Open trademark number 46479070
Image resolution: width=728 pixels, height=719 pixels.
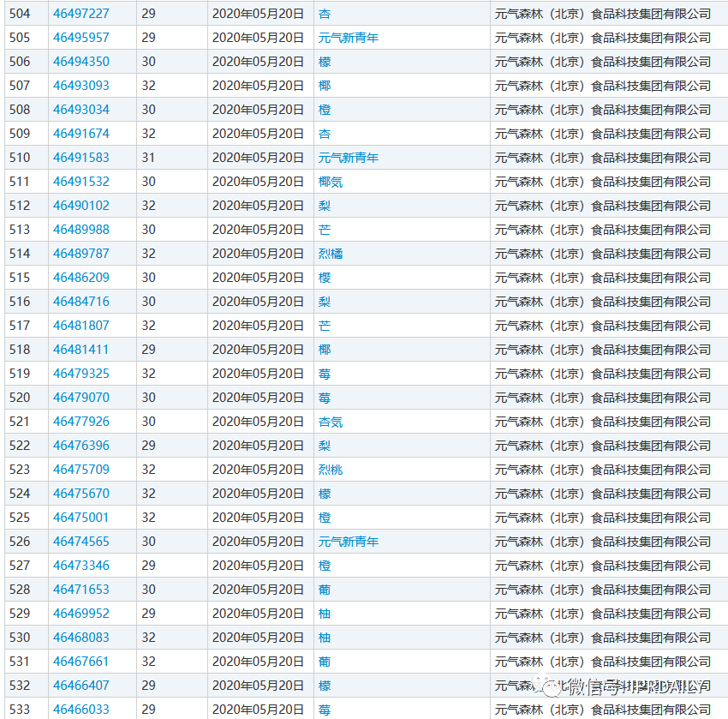pos(81,398)
